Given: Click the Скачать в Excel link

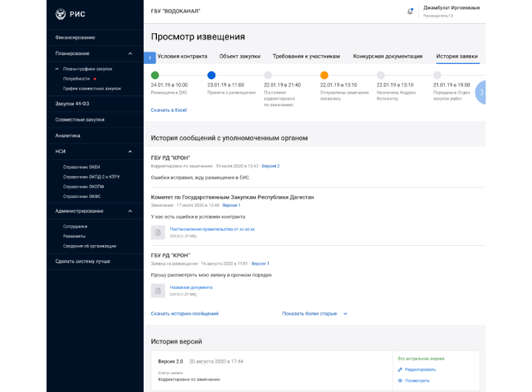Looking at the screenshot, I should 169,110.
